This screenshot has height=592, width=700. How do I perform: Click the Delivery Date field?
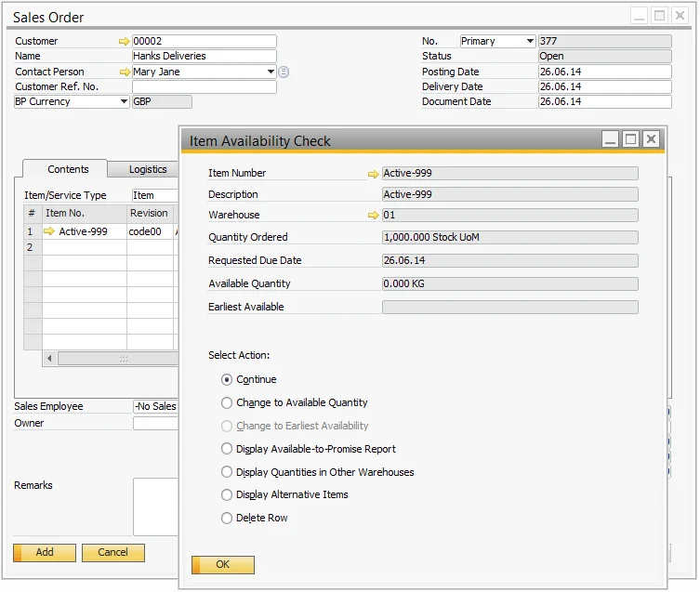[x=605, y=86]
